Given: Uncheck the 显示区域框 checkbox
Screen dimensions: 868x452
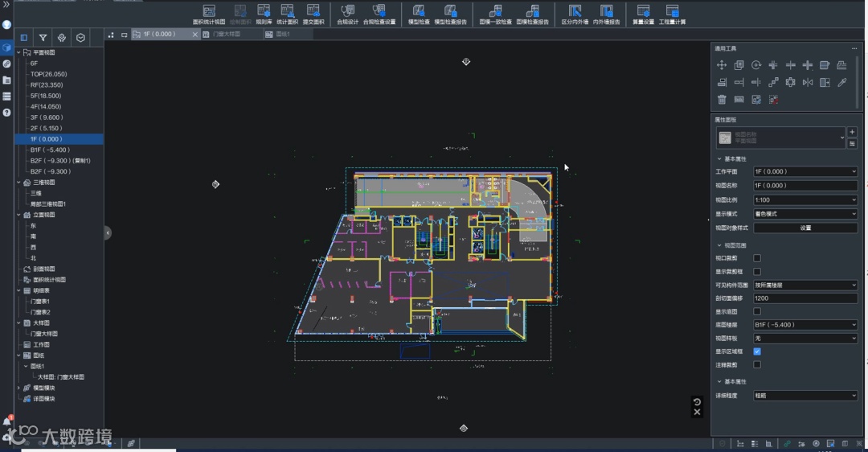Looking at the screenshot, I should [757, 351].
